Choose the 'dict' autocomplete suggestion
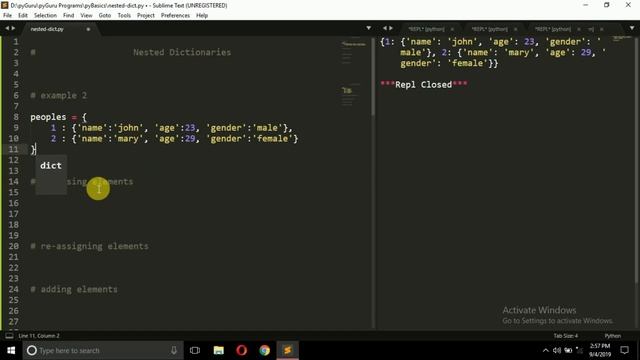Viewport: 640px width, 360px height. point(51,166)
